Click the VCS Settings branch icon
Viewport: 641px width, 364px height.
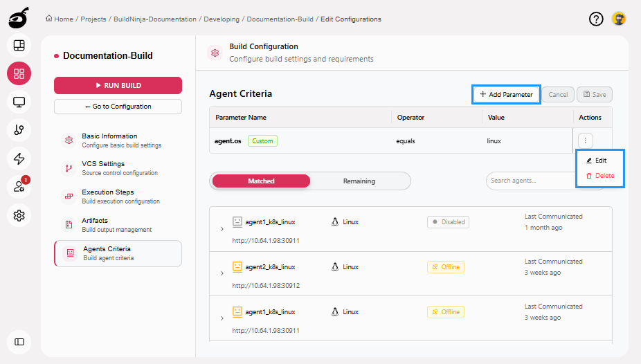(x=69, y=168)
